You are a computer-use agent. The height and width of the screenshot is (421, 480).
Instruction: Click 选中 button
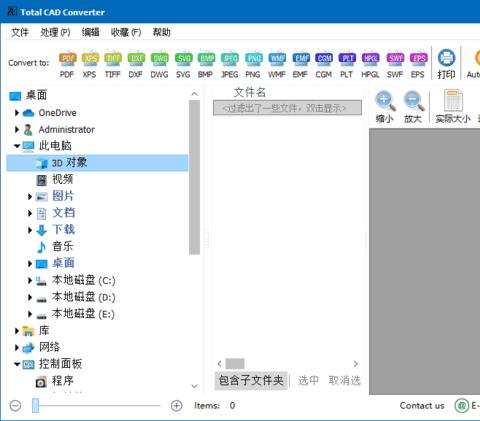(308, 380)
